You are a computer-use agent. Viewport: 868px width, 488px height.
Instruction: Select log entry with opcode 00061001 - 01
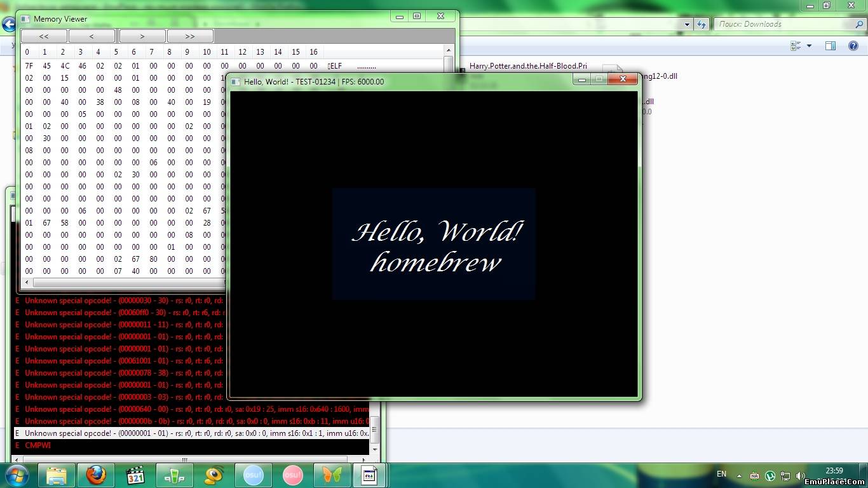[119, 361]
